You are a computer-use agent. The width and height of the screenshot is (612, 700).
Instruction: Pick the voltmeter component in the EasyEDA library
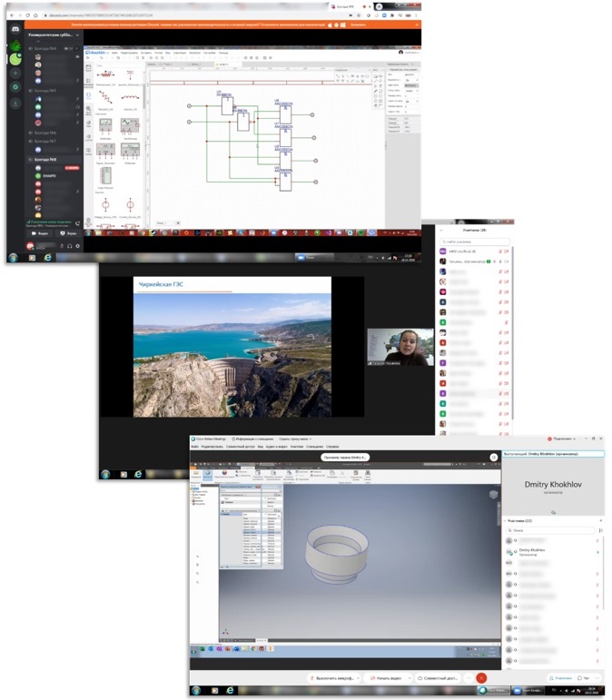click(x=105, y=126)
